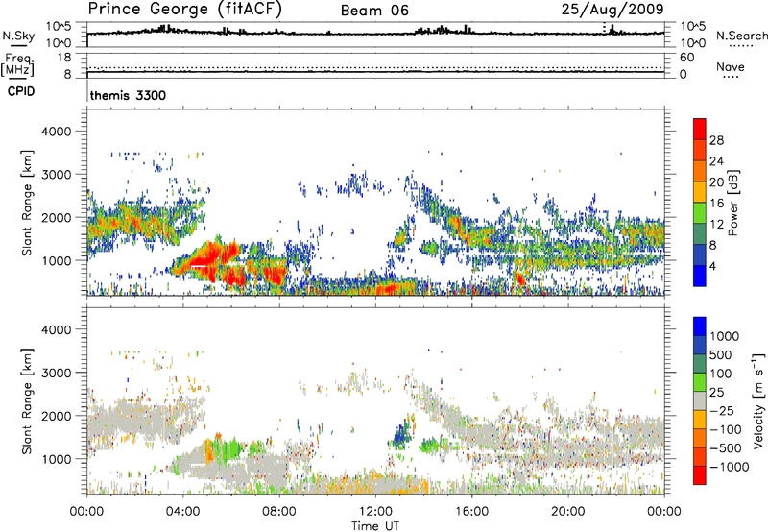Click the '60' tick on Nave axis
Screen dimensions: 768x532
686,58
